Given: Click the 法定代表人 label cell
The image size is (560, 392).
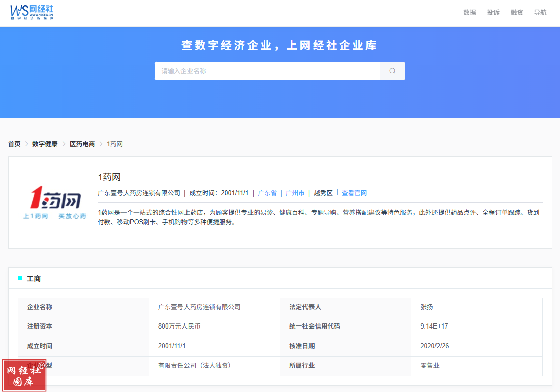Looking at the screenshot, I should 345,307.
